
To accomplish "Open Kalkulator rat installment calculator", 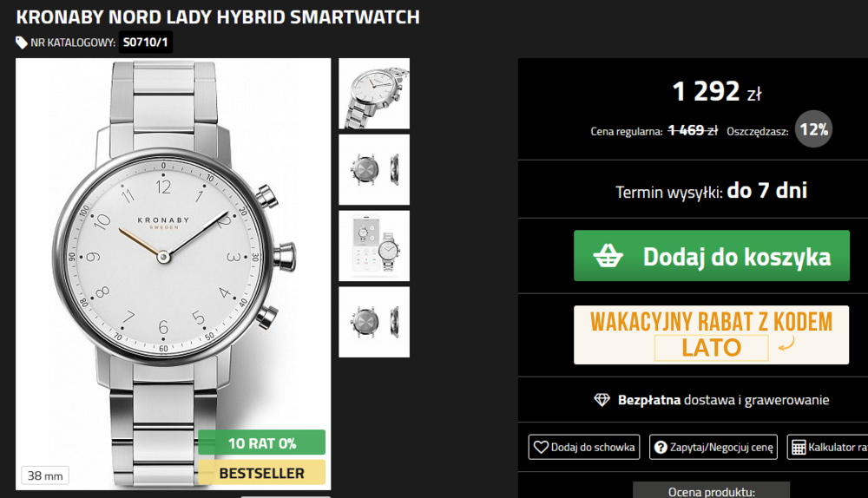I will pos(827,447).
